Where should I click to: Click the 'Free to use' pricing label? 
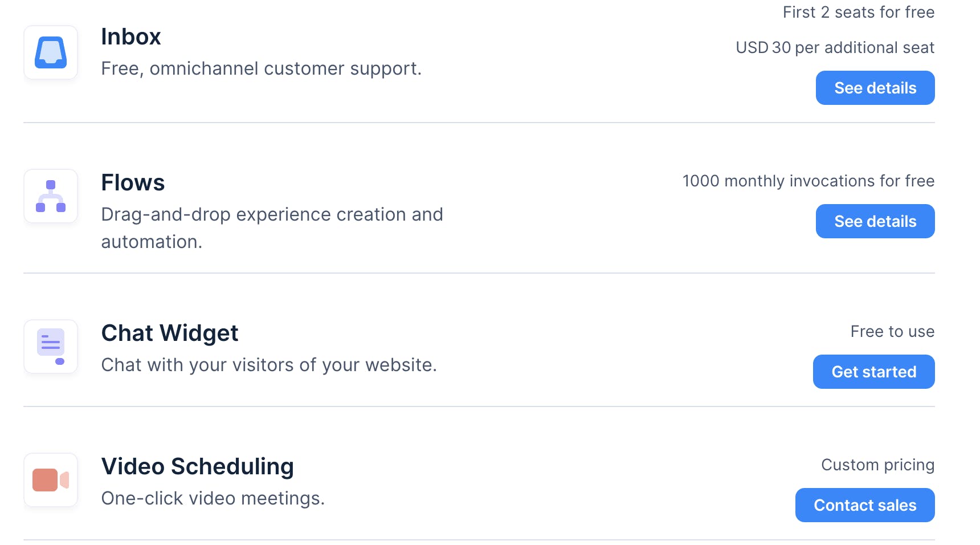(892, 331)
